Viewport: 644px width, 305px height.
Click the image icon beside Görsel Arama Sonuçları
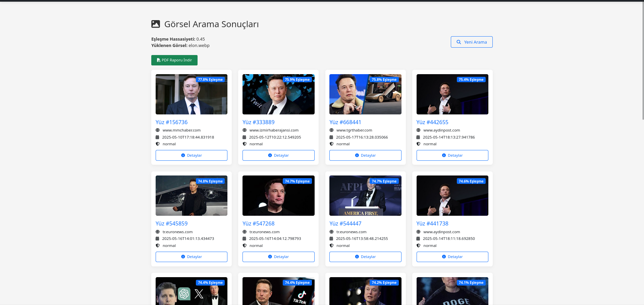(x=155, y=24)
